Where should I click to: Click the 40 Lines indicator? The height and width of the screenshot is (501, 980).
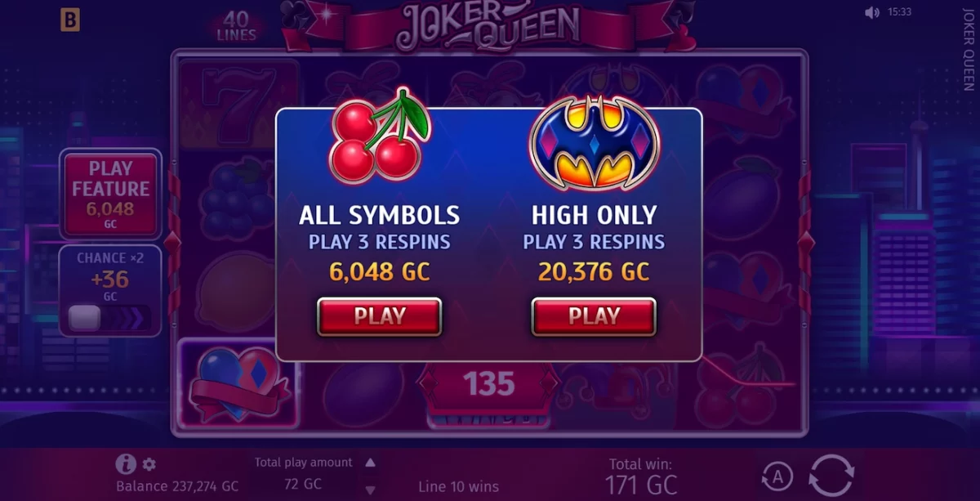237,27
